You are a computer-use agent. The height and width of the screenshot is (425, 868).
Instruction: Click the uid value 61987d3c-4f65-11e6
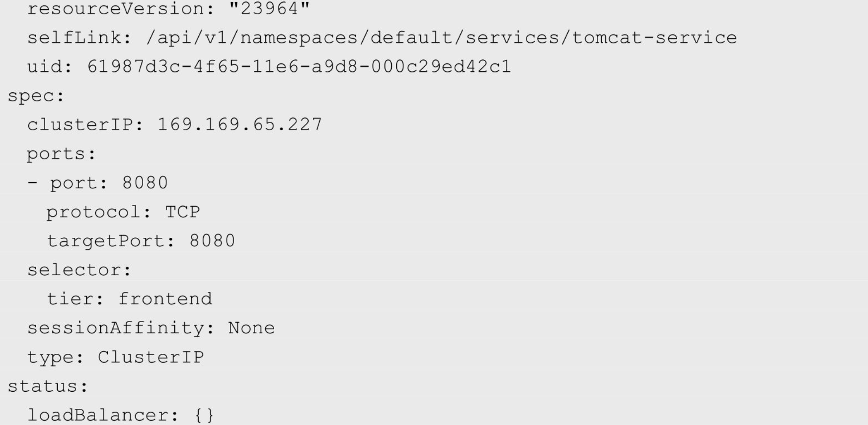coord(299,67)
